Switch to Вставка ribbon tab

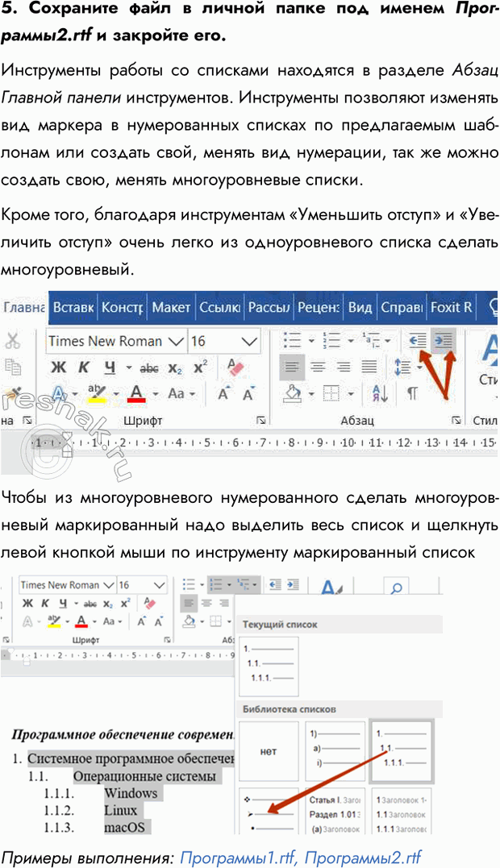(73, 307)
